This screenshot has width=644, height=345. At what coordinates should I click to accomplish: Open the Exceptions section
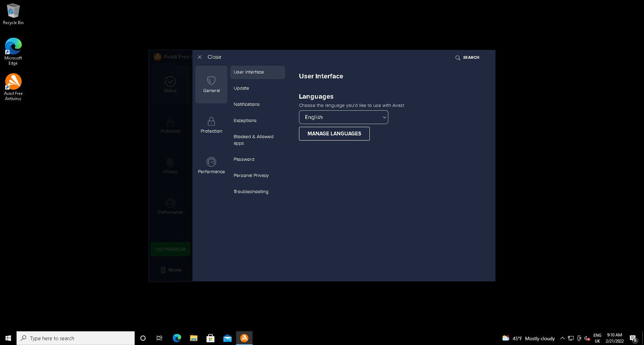[258, 121]
